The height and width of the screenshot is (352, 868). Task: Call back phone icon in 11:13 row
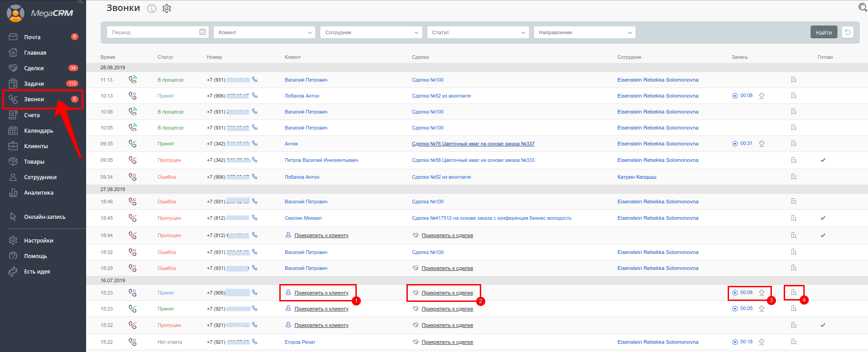255,79
